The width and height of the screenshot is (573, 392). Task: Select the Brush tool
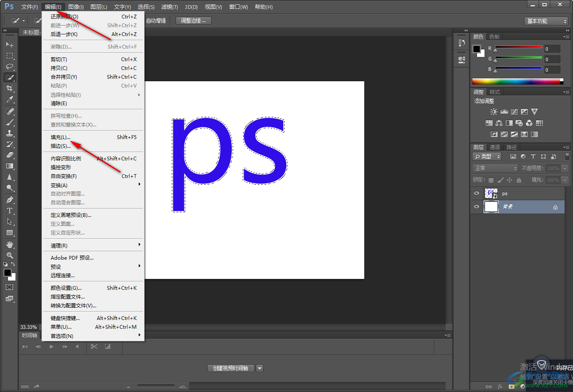10,122
